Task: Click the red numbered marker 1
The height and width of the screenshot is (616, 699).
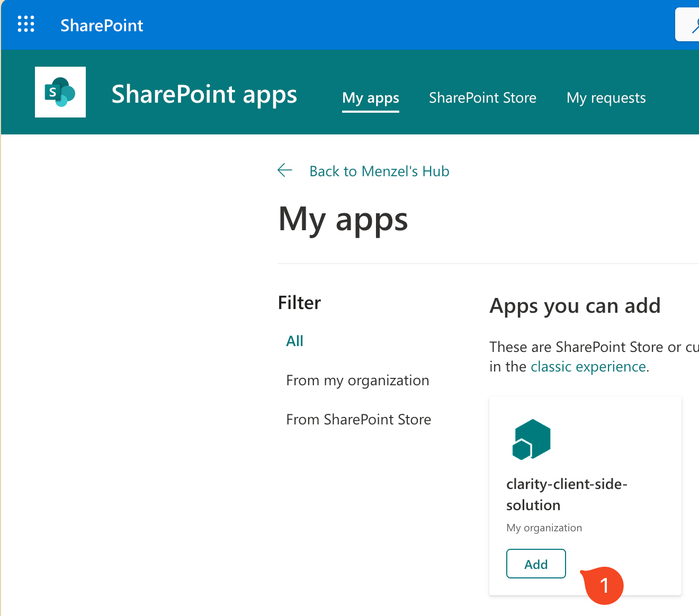Action: [x=604, y=585]
